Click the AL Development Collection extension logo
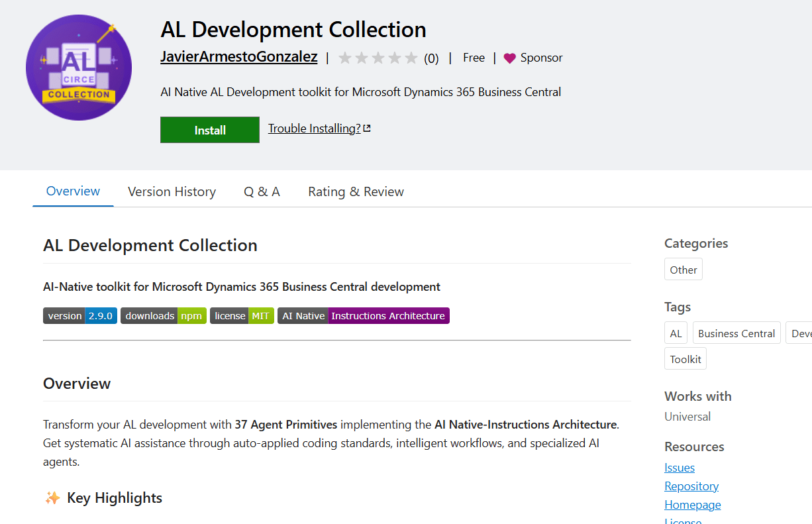The image size is (812, 524). pyautogui.click(x=79, y=68)
